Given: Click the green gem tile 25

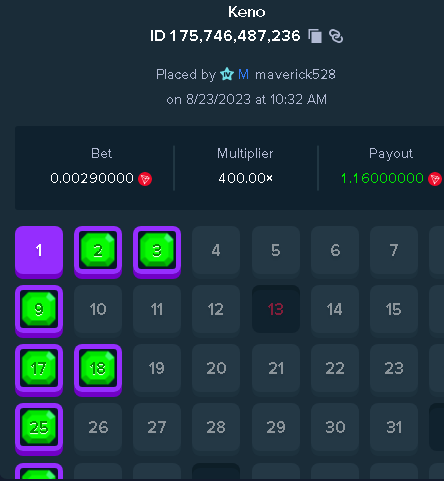Looking at the screenshot, I should (x=39, y=429).
